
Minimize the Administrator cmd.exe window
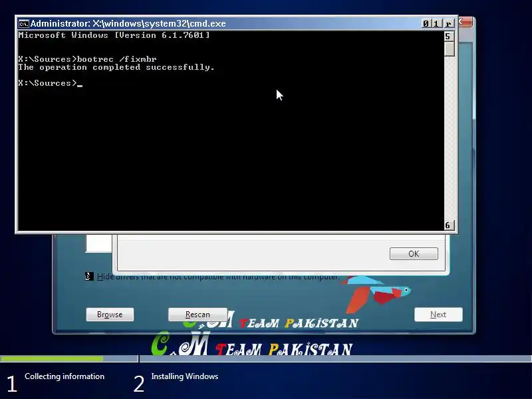tap(426, 23)
